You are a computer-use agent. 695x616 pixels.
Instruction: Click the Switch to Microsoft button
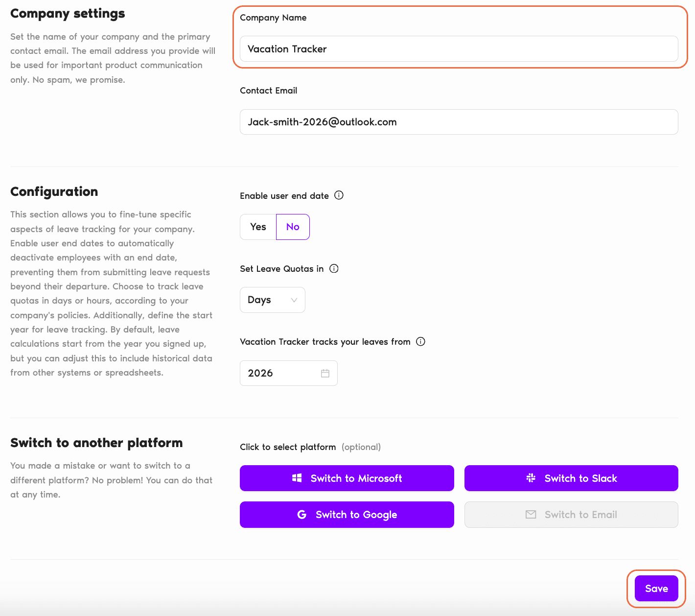click(347, 478)
